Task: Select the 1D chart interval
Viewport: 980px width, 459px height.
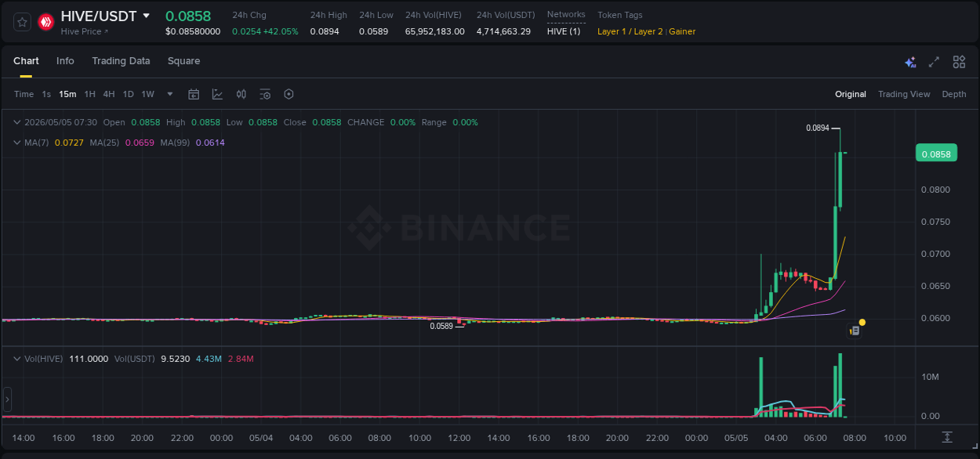Action: tap(128, 94)
